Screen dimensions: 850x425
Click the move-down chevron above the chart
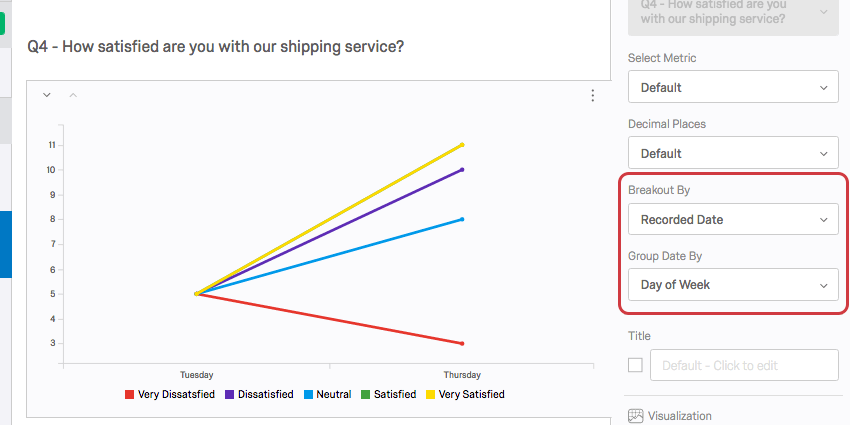(46, 95)
